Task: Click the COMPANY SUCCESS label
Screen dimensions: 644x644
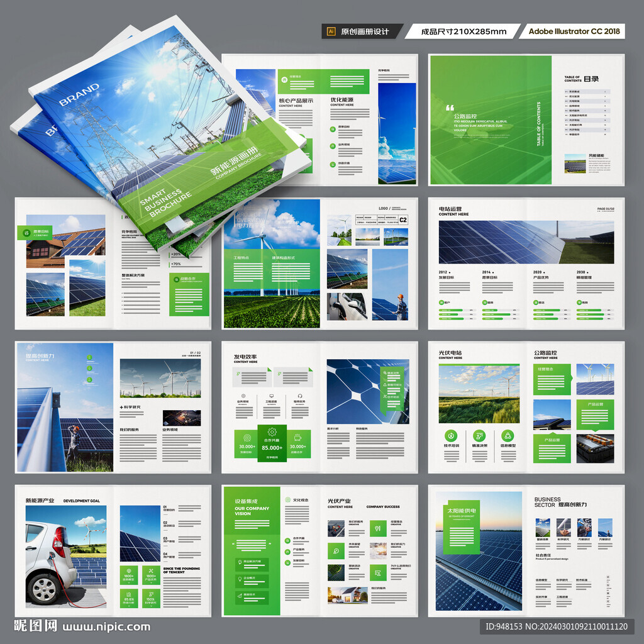Action: 383,506
